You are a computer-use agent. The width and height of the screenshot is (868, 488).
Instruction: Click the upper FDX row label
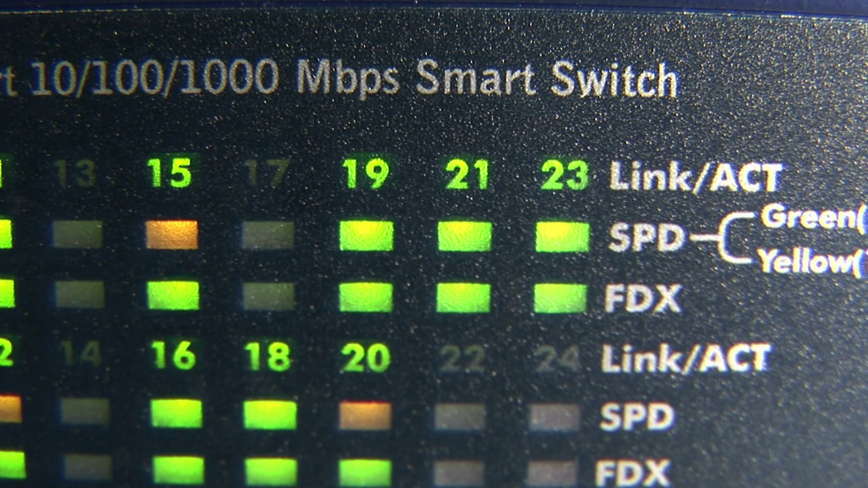[x=643, y=298]
